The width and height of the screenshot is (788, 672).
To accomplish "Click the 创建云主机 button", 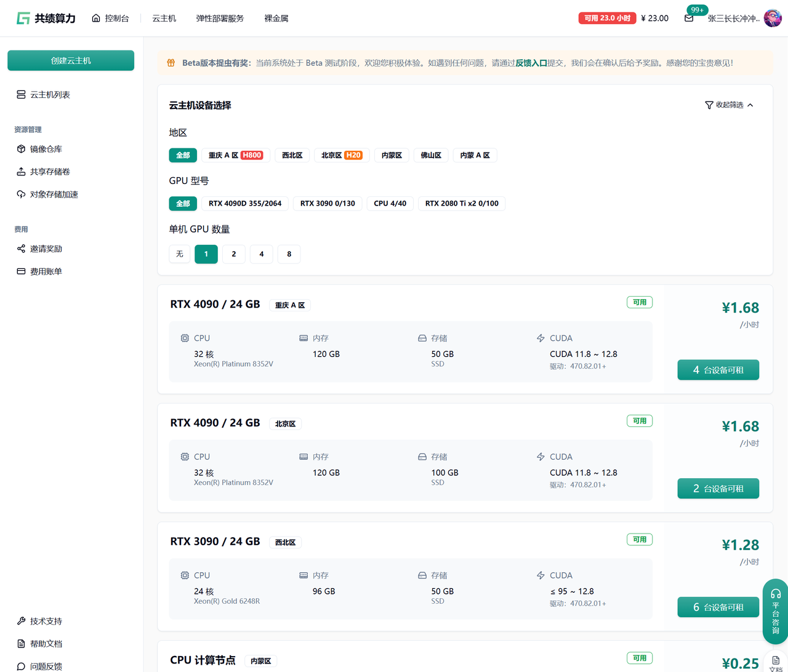I will (71, 60).
